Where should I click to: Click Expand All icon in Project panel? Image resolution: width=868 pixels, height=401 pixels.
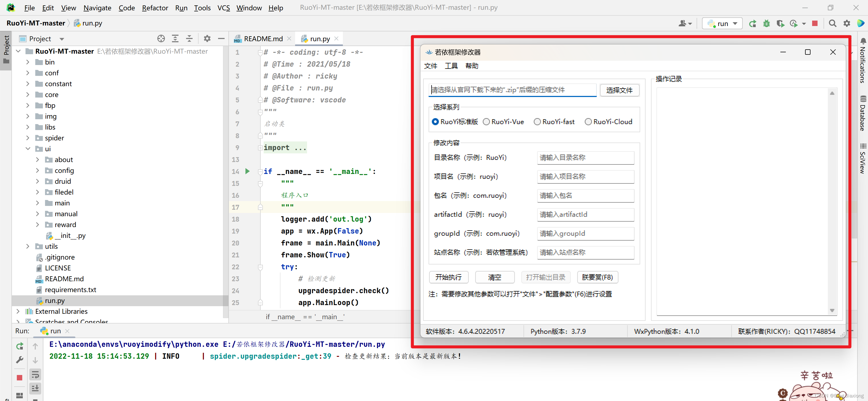175,39
